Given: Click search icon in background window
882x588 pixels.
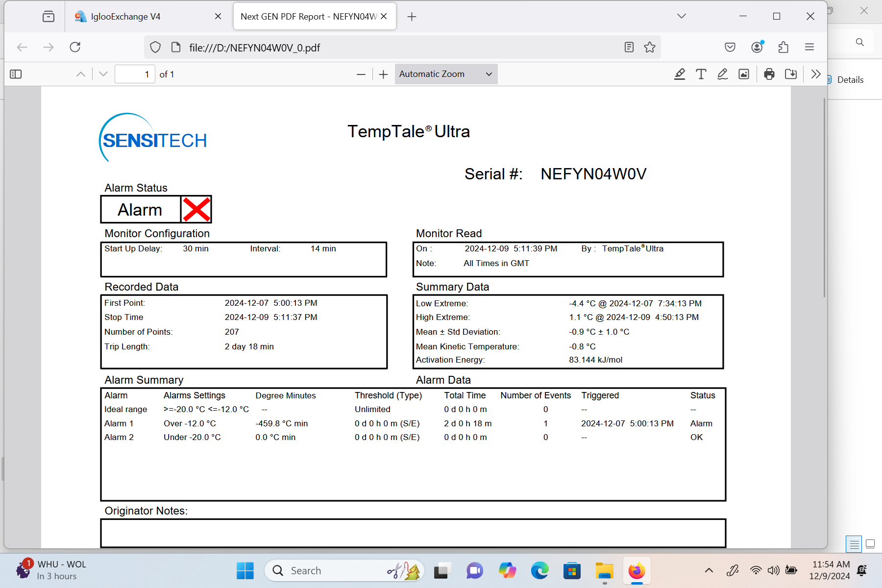Looking at the screenshot, I should pos(860,42).
